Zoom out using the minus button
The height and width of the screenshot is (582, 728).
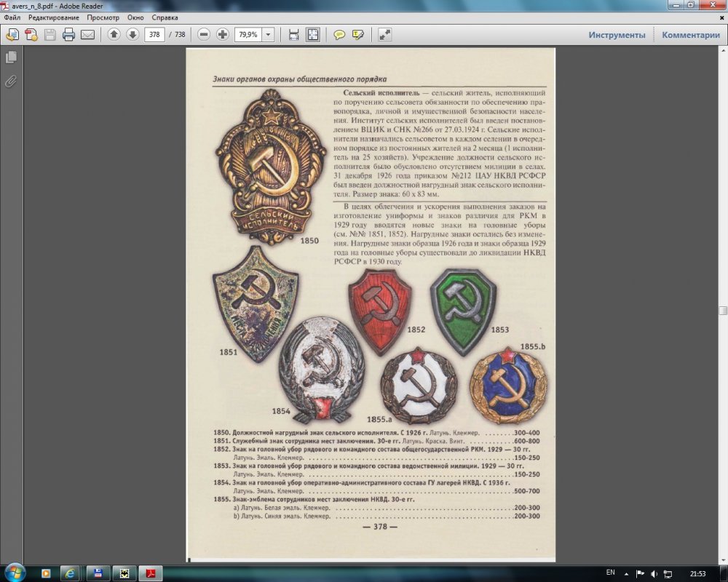tap(204, 34)
